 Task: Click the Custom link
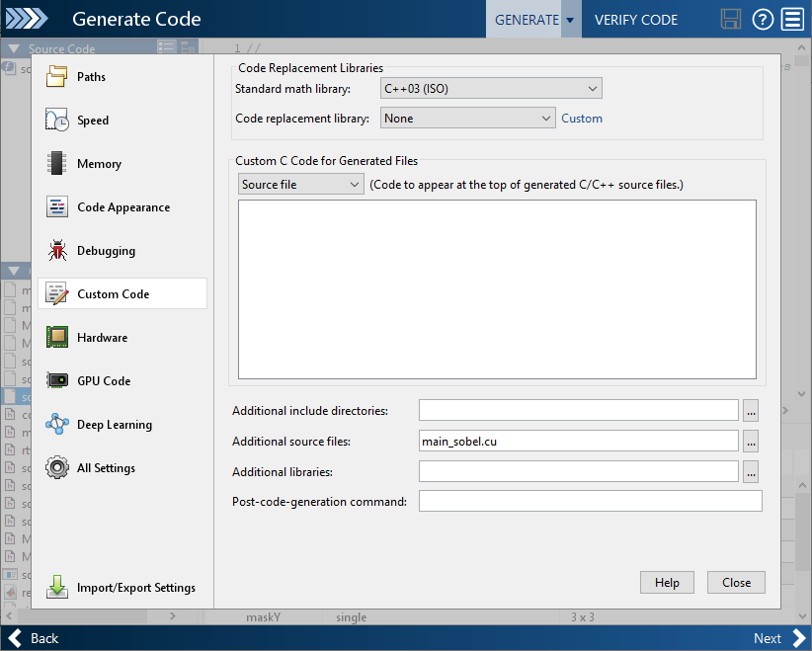[x=582, y=119]
